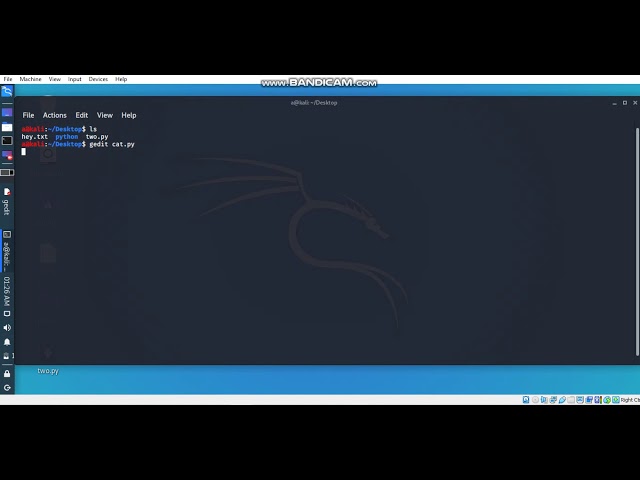The image size is (640, 480).
Task: Click the 'gedit cat.py' command text
Action: click(x=112, y=144)
